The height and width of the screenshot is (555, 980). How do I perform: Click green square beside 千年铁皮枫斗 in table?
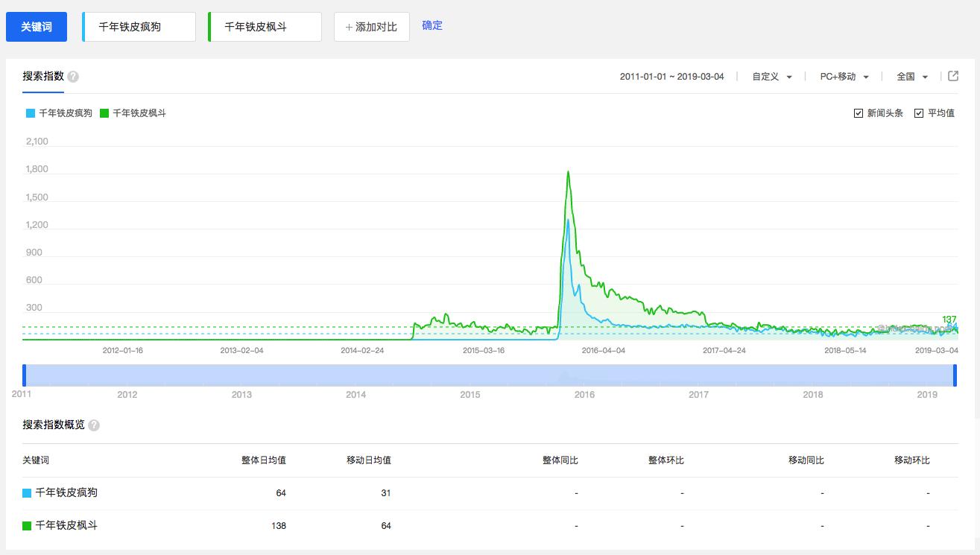click(x=27, y=525)
